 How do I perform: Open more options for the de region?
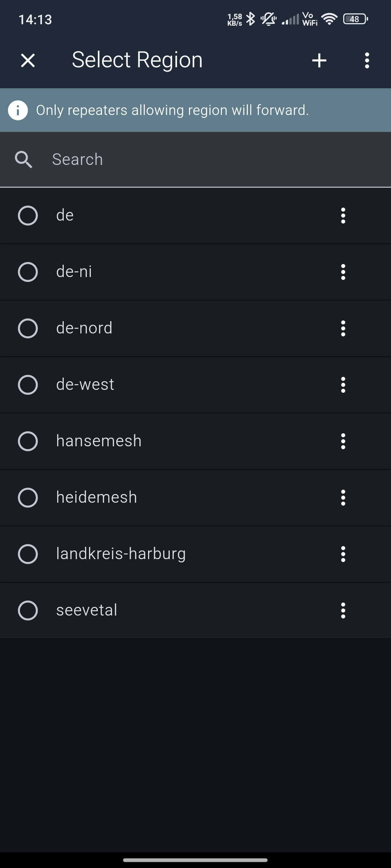[x=343, y=216]
